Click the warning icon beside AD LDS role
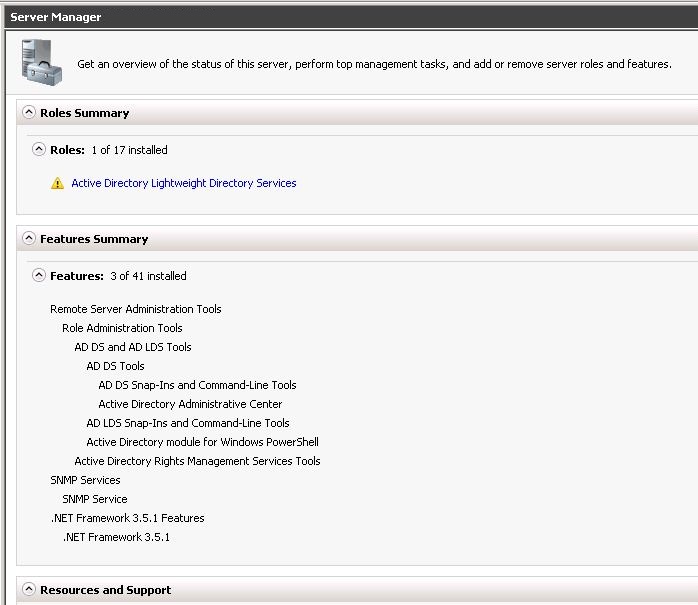698x605 pixels. click(57, 183)
